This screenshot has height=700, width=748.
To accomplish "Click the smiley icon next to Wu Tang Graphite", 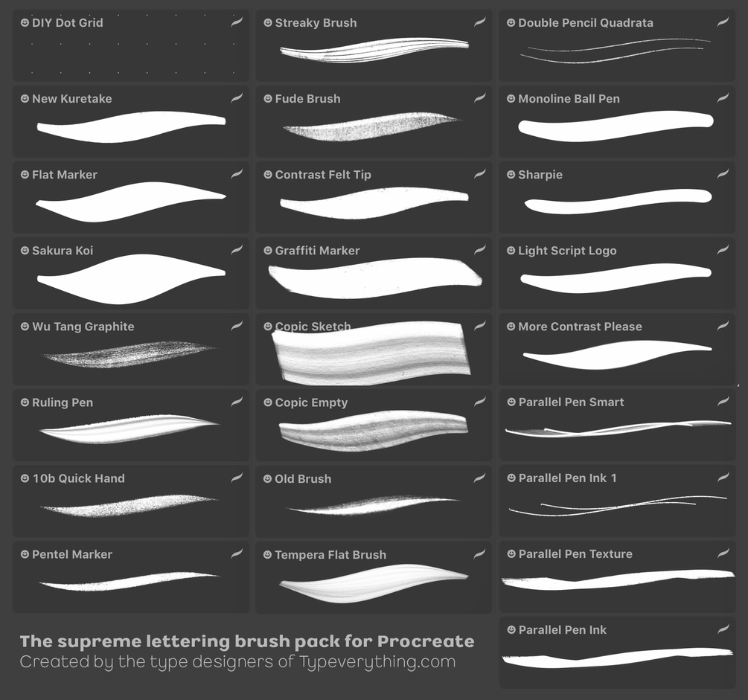I will (x=25, y=326).
